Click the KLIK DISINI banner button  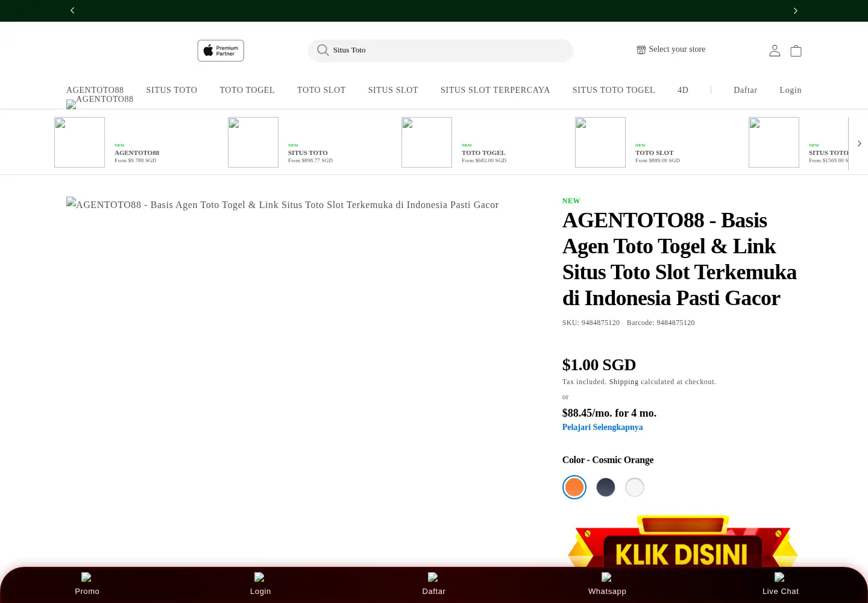(x=682, y=541)
